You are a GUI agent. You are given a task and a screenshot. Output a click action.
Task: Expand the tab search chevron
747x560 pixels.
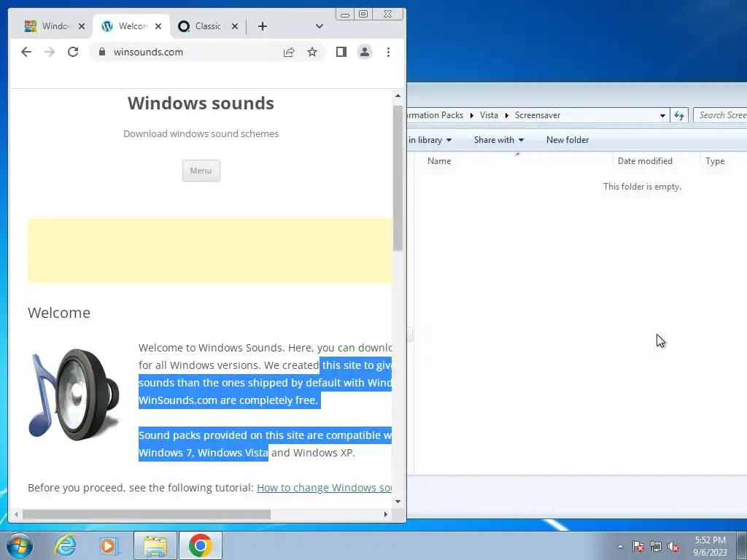coord(320,26)
